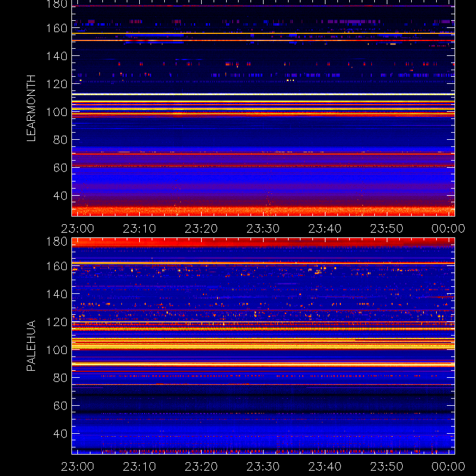Click the 180 tick label on PALEHUA axis
Image resolution: width=476 pixels, height=476 pixels.
pos(57,242)
